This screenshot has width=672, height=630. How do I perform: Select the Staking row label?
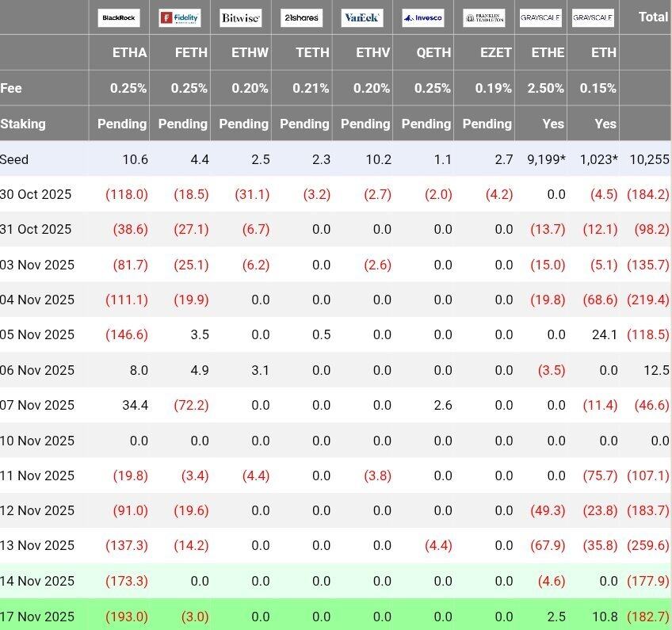tap(23, 124)
